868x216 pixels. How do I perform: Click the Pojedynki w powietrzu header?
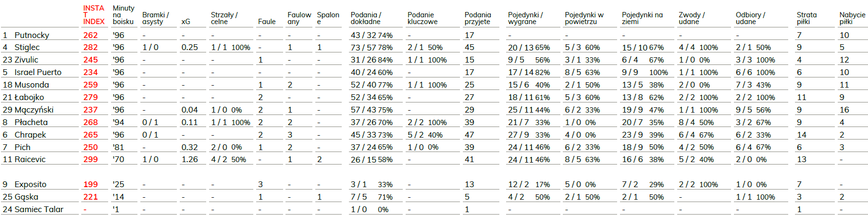tap(584, 18)
